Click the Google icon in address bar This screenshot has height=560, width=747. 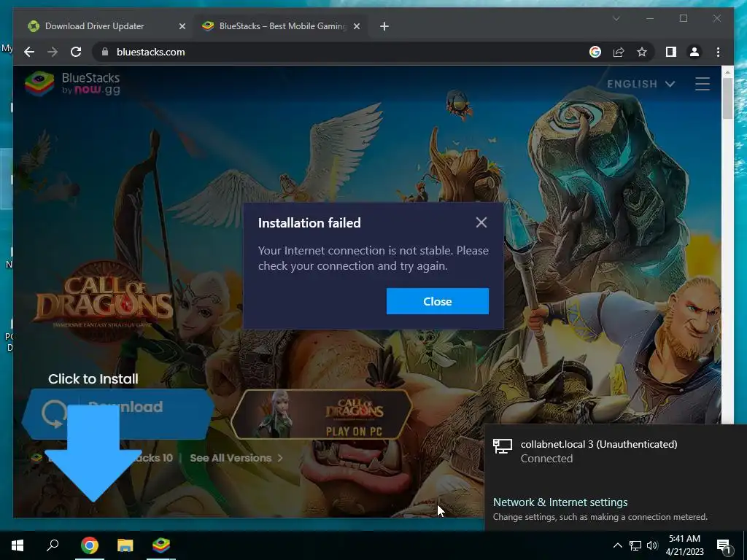tap(595, 52)
